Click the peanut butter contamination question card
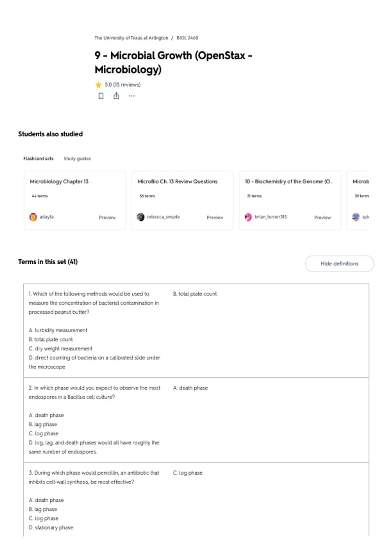This screenshot has height=556, width=392. point(196,330)
